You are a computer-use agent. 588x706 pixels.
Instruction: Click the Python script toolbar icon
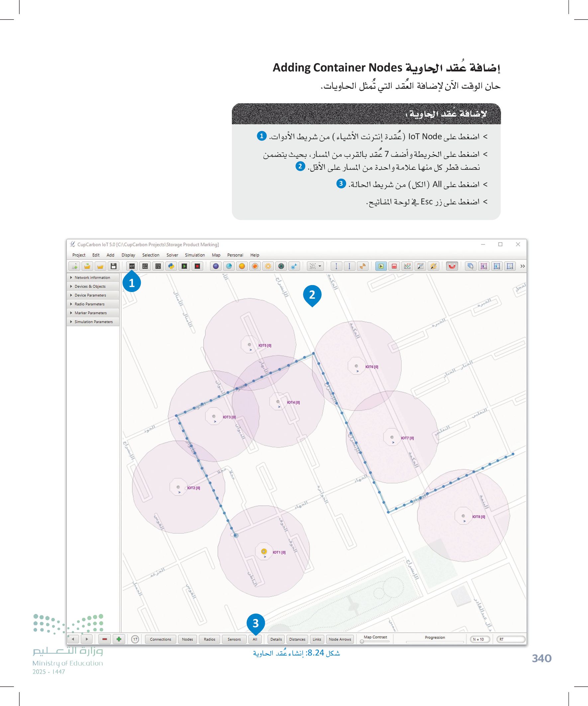(171, 266)
